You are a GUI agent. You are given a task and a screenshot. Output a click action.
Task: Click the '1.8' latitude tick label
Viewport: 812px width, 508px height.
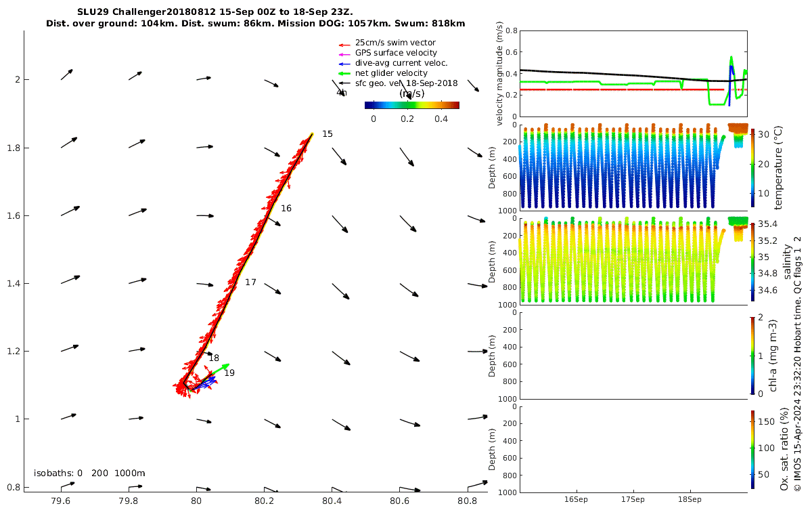13,148
